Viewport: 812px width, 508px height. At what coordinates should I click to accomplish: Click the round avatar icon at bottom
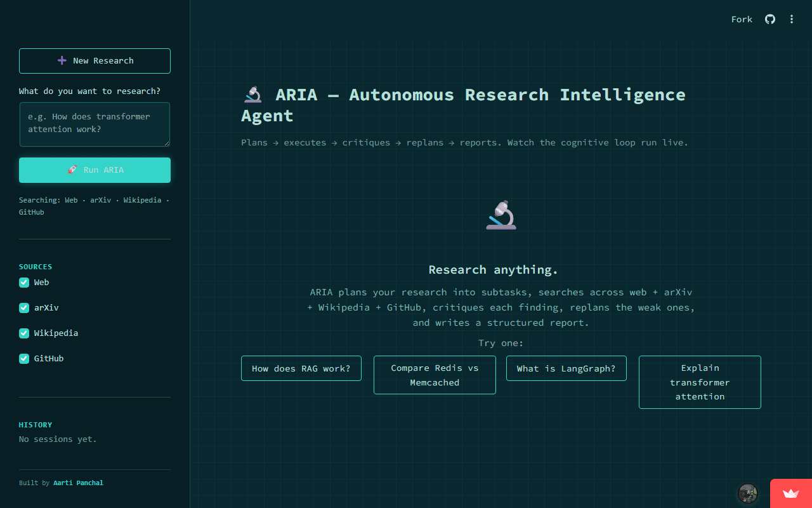coord(748,493)
